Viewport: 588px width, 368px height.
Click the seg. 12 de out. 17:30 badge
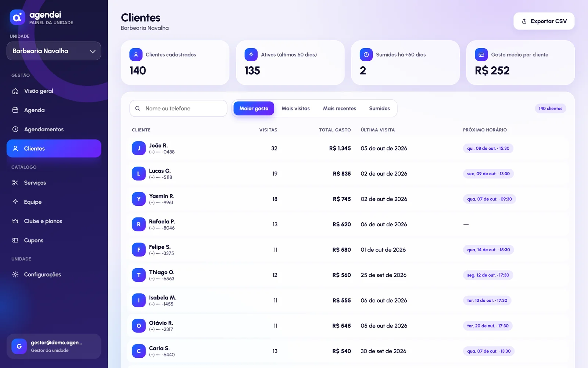tap(488, 275)
